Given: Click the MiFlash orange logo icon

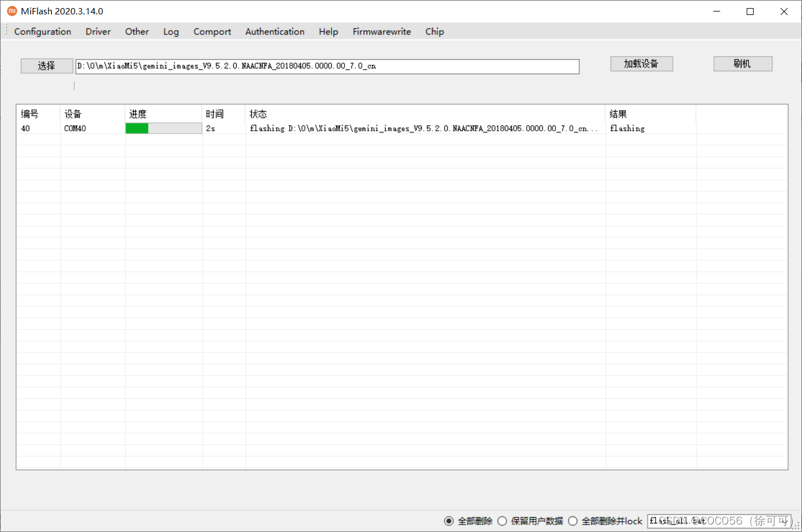Looking at the screenshot, I should coord(12,11).
